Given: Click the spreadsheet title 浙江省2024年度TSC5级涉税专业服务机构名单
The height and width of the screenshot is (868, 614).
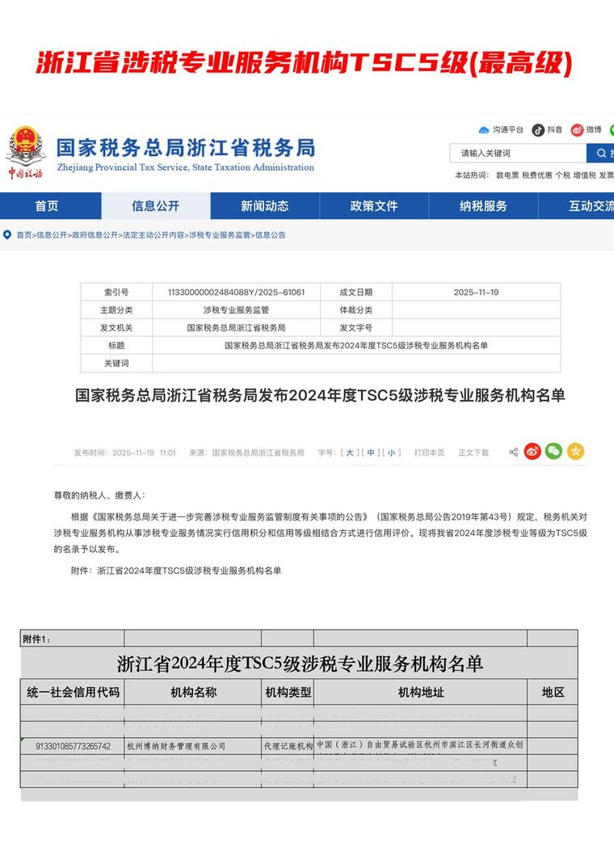Looking at the screenshot, I should pos(300,664).
